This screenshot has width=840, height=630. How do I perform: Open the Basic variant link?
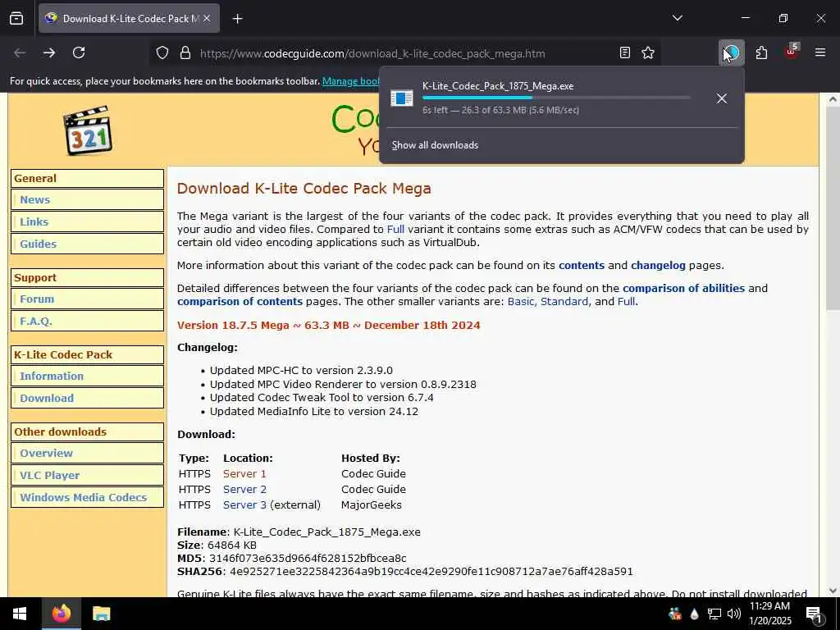coord(521,301)
